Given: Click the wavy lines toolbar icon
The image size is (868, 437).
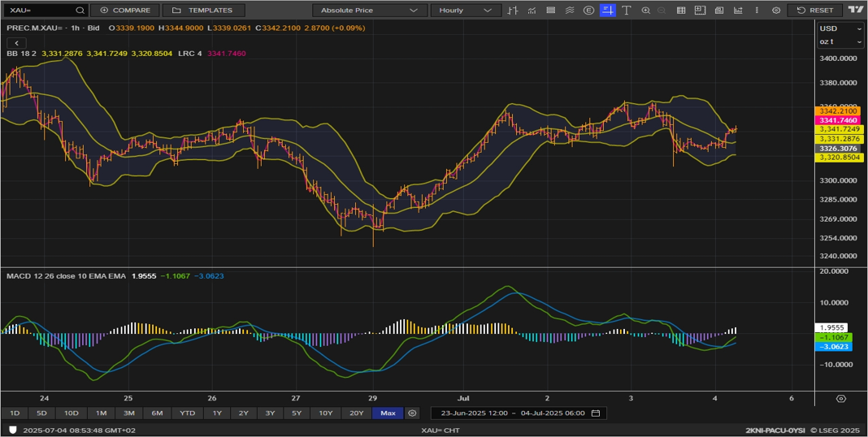Looking at the screenshot, I should click(570, 10).
